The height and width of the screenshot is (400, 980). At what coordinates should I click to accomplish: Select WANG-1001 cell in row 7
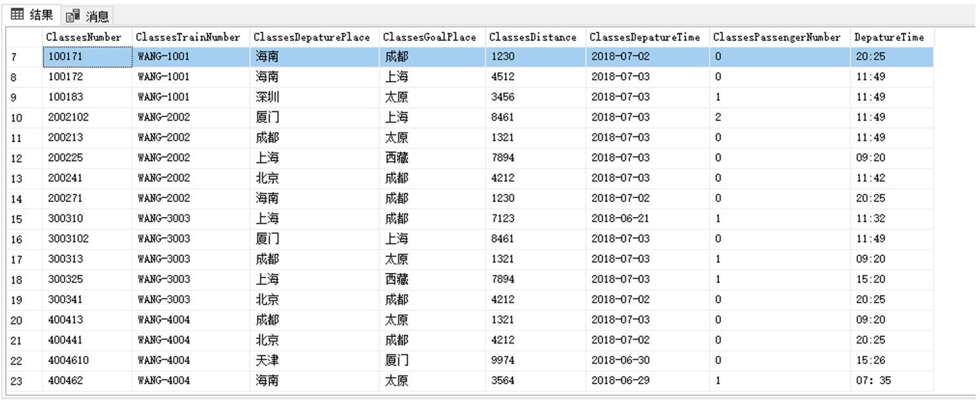pos(190,57)
